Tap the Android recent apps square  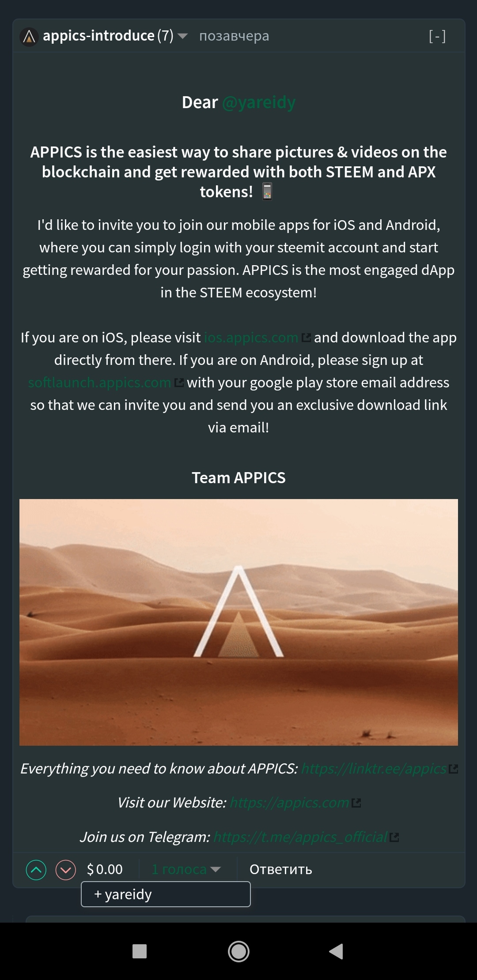tap(140, 951)
